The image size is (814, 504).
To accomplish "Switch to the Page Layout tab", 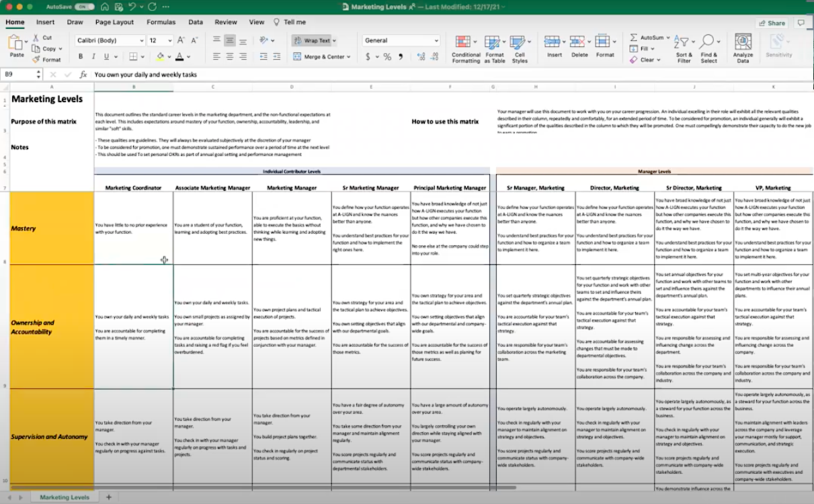I will [114, 22].
